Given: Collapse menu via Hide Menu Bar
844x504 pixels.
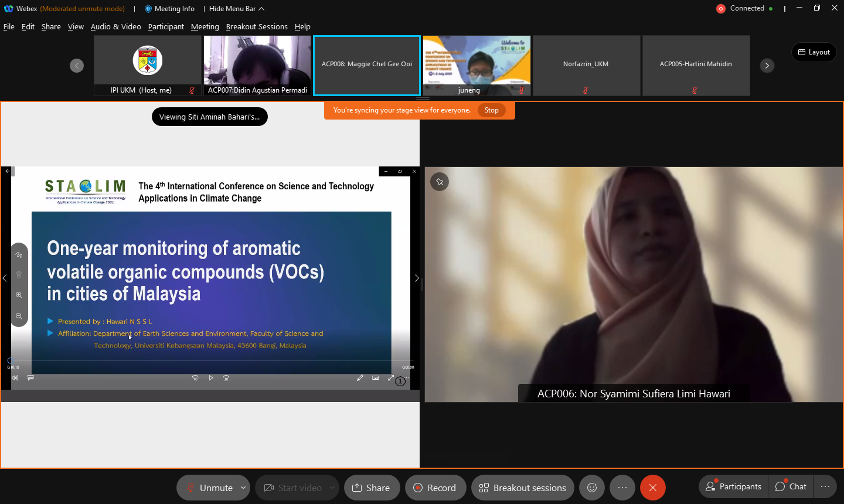Looking at the screenshot, I should coord(236,9).
